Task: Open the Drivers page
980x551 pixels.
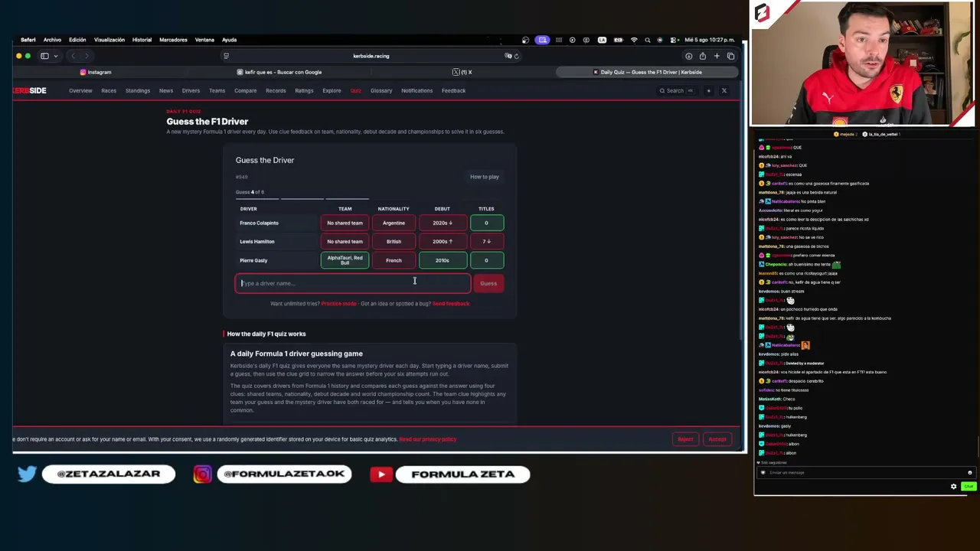Action: tap(191, 90)
